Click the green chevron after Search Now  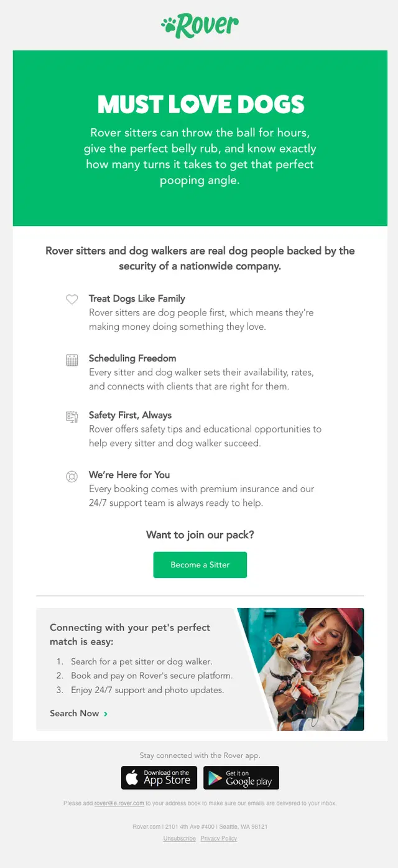106,714
